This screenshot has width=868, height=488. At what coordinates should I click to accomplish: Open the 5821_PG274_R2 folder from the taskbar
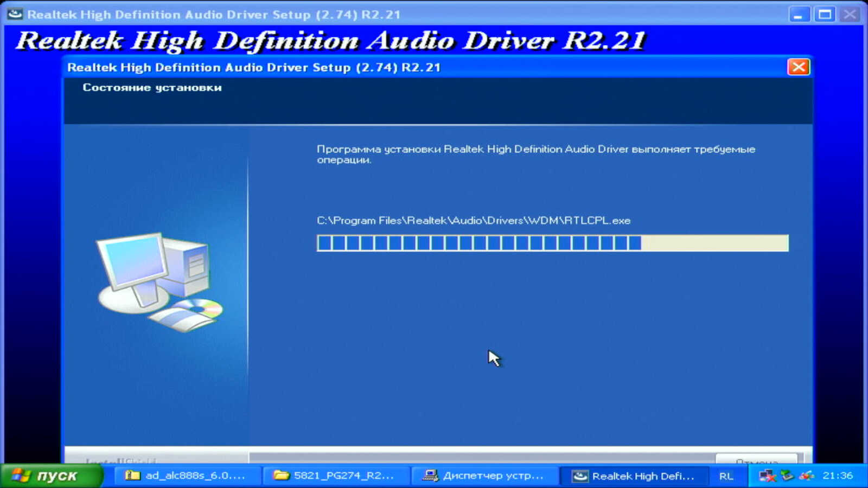pos(335,476)
